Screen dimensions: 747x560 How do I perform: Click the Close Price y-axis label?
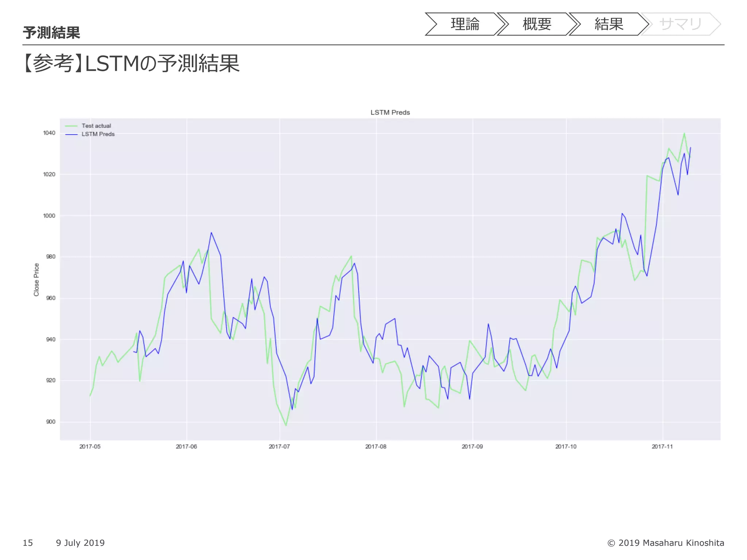click(36, 280)
